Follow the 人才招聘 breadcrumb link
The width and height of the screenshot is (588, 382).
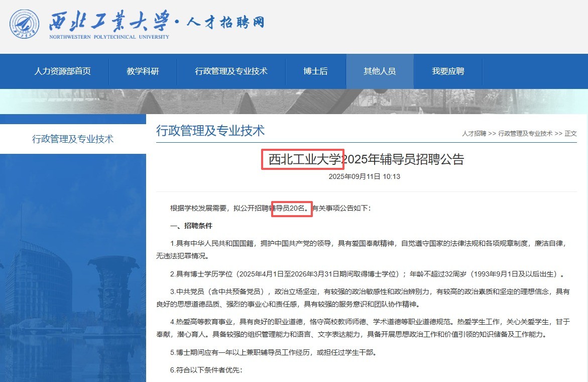(474, 134)
